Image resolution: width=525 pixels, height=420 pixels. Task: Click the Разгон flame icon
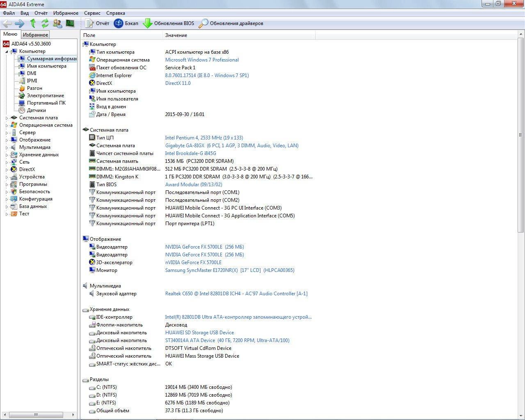coord(22,88)
